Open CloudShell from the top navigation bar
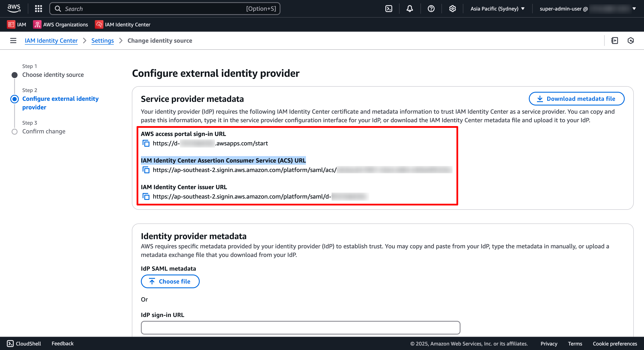The height and width of the screenshot is (350, 644). tap(389, 8)
